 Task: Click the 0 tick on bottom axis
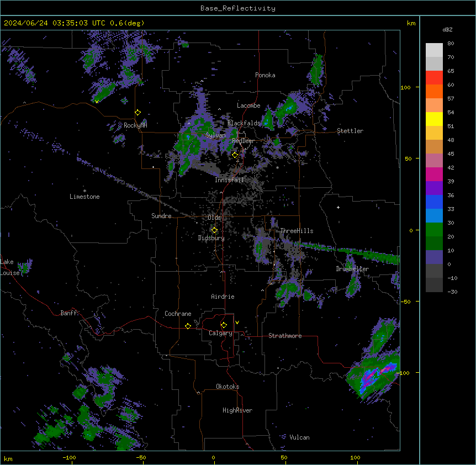213,457
